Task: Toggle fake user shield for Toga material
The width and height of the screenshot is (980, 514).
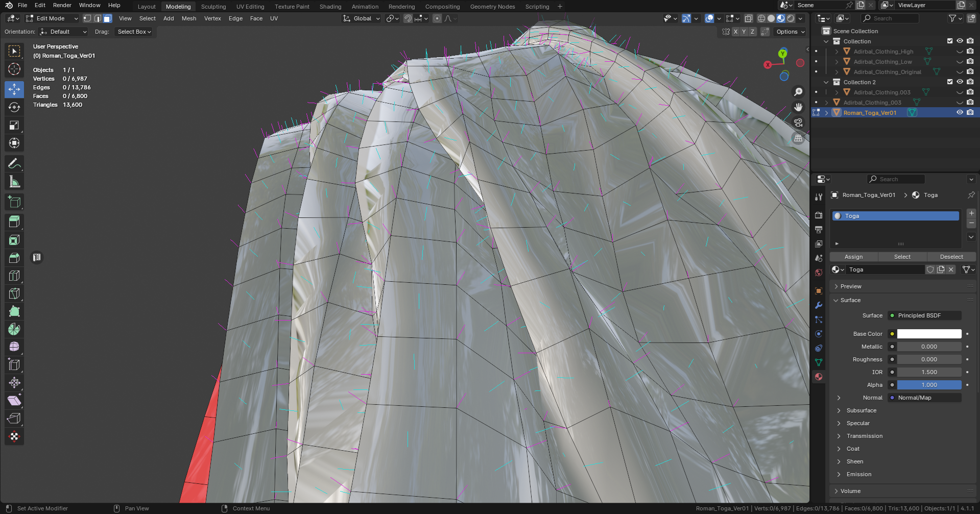Action: tap(930, 270)
